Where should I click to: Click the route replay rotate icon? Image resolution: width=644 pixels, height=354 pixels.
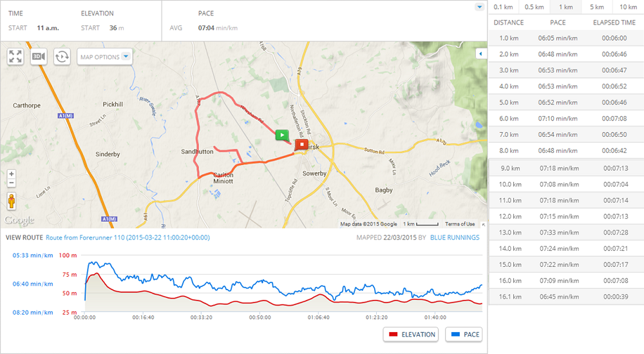[62, 57]
